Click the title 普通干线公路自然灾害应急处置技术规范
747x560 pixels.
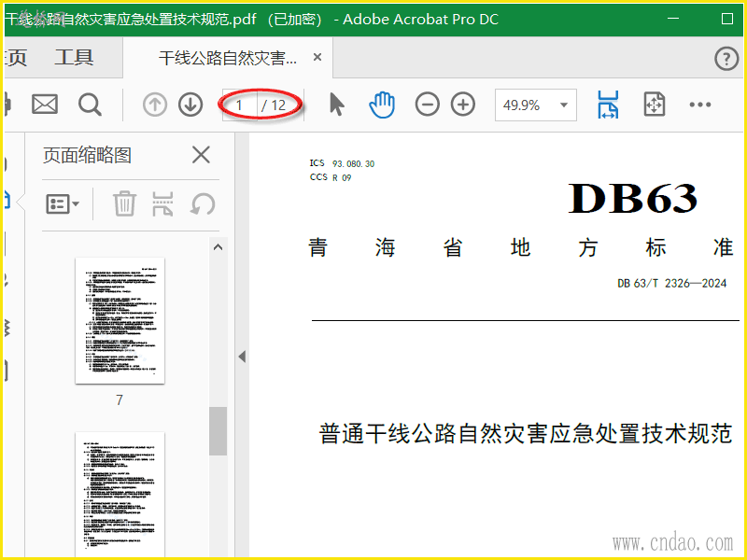[525, 433]
